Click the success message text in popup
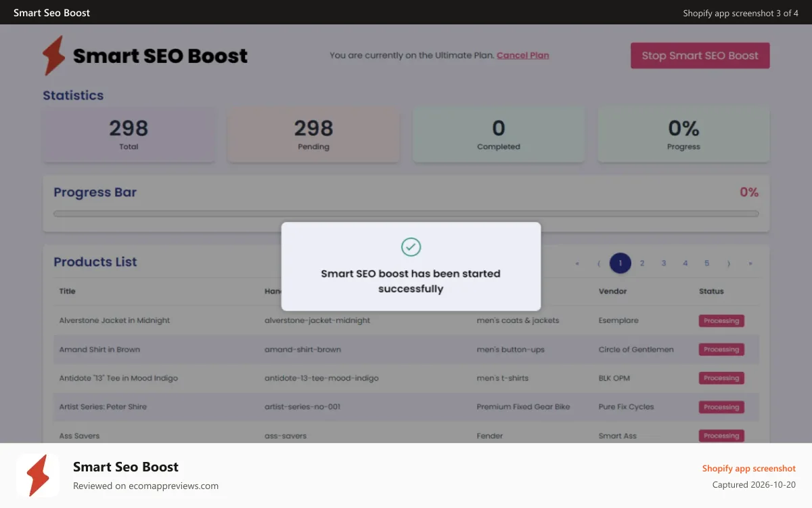812x508 pixels. [411, 281]
